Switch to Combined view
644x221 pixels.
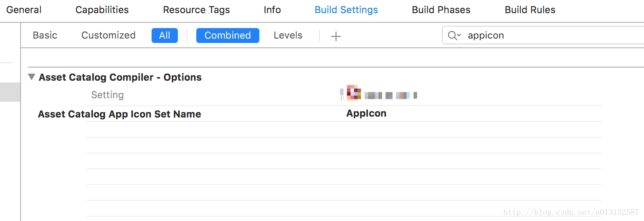point(228,36)
